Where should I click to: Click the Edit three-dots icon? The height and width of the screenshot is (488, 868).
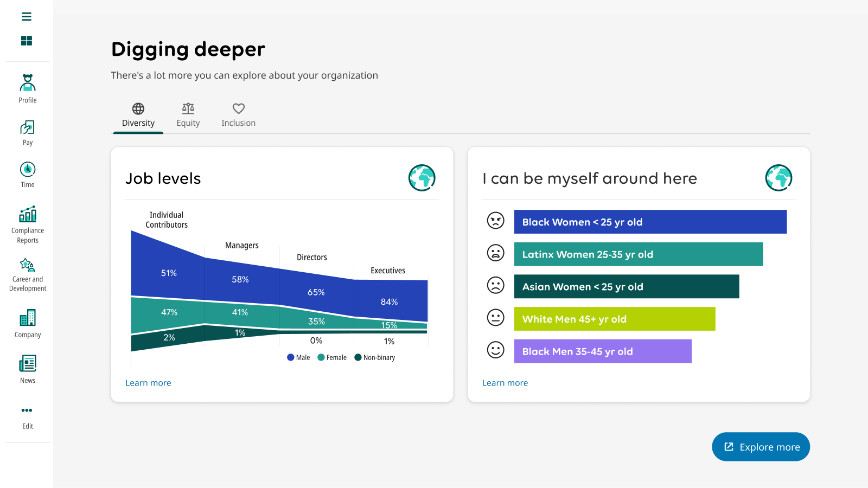click(27, 410)
